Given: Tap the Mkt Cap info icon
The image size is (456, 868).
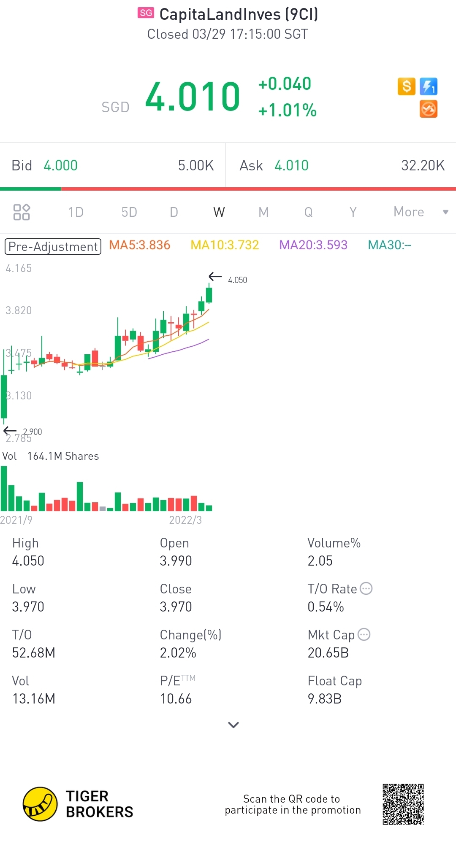Looking at the screenshot, I should click(364, 634).
